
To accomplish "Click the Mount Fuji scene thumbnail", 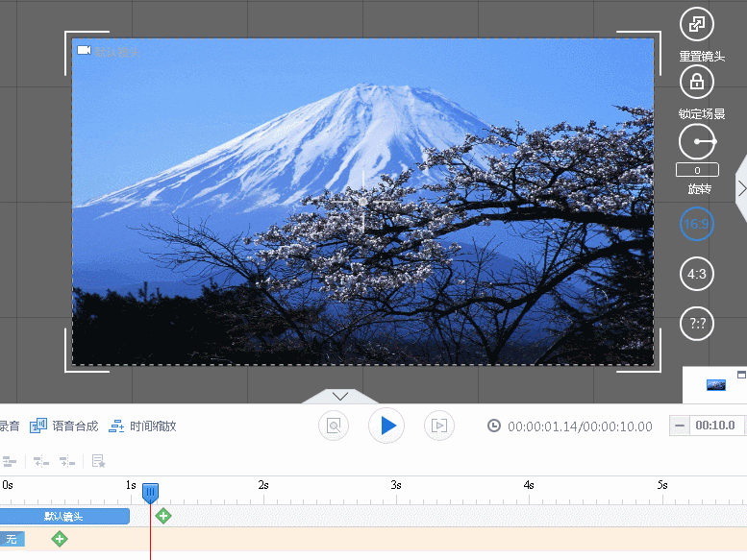I will click(715, 385).
